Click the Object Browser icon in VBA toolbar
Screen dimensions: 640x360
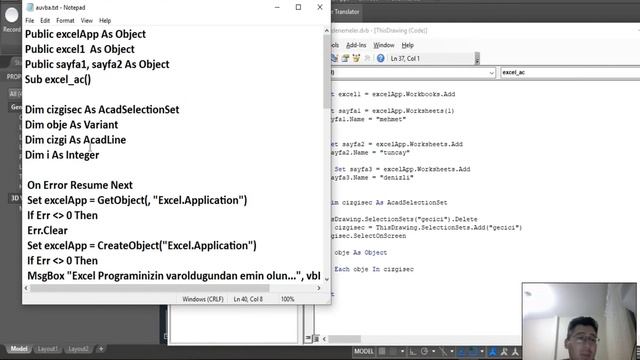356,58
